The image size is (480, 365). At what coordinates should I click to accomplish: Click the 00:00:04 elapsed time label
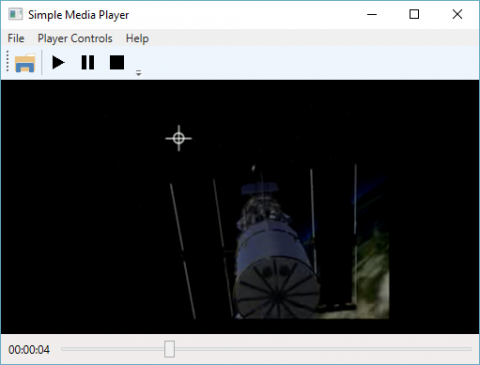tap(29, 350)
